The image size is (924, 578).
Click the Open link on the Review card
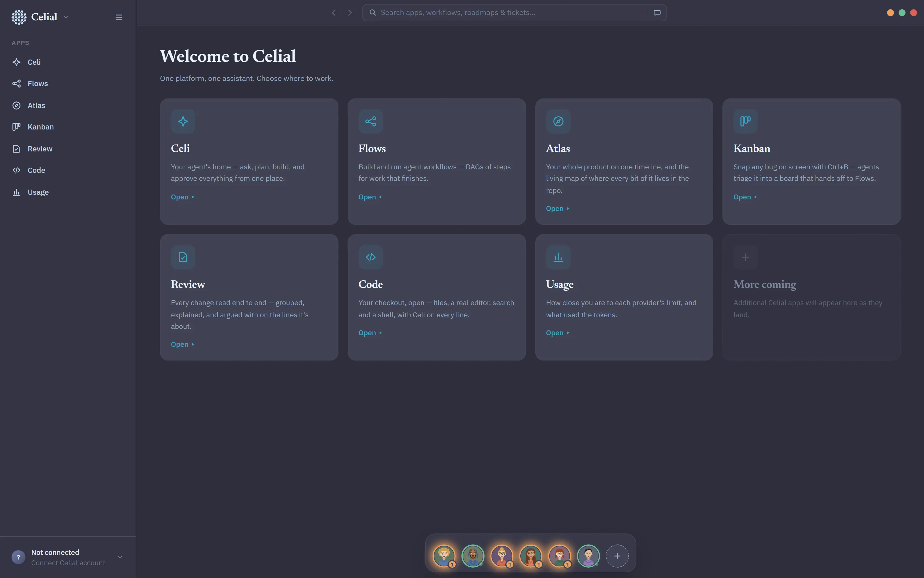point(182,344)
